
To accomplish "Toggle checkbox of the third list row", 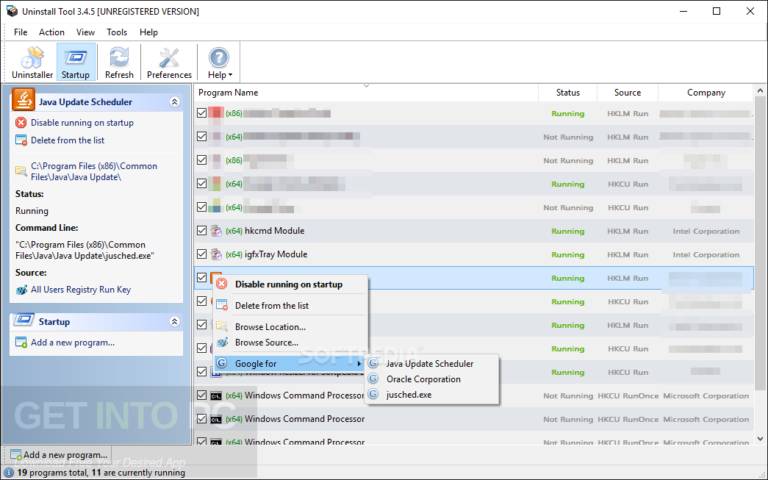I will pyautogui.click(x=202, y=160).
